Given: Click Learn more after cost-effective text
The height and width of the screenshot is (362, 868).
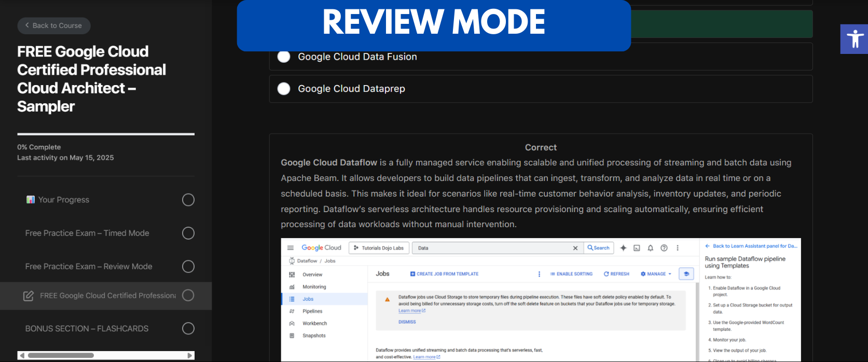Looking at the screenshot, I should (x=426, y=357).
